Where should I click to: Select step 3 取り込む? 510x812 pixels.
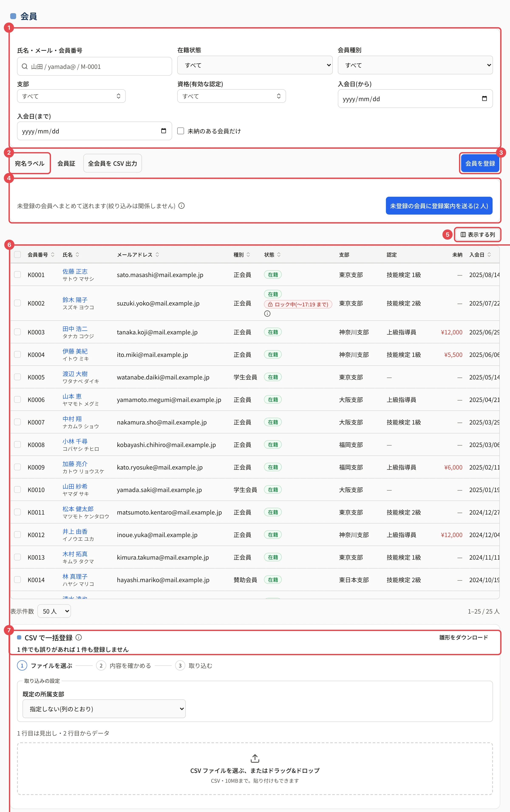click(x=194, y=666)
